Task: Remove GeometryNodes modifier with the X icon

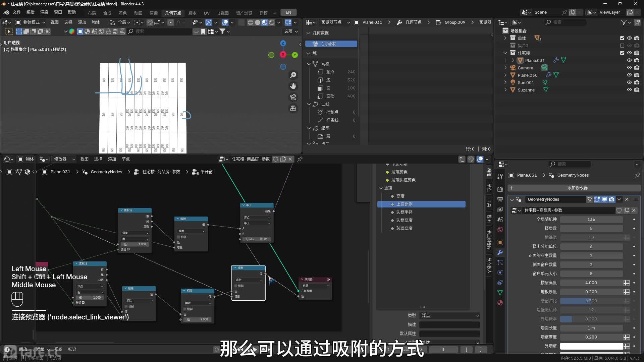Action: [x=627, y=199]
